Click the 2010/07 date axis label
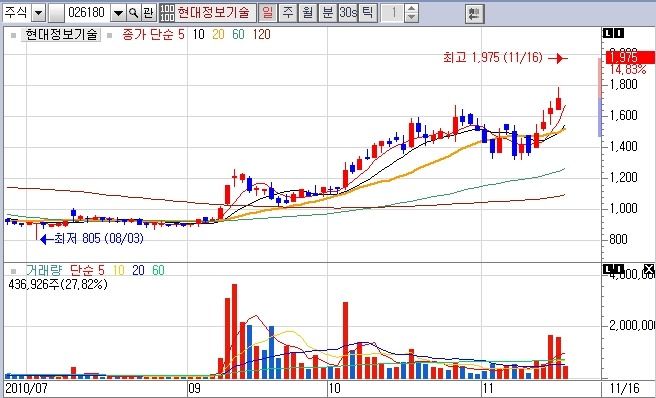656x398 pixels. (x=26, y=389)
